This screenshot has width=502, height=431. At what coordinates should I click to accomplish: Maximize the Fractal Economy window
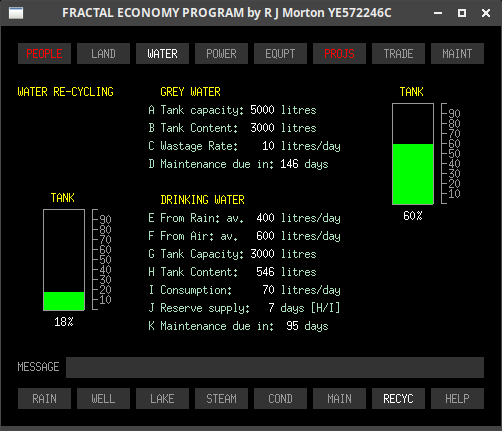[x=462, y=13]
